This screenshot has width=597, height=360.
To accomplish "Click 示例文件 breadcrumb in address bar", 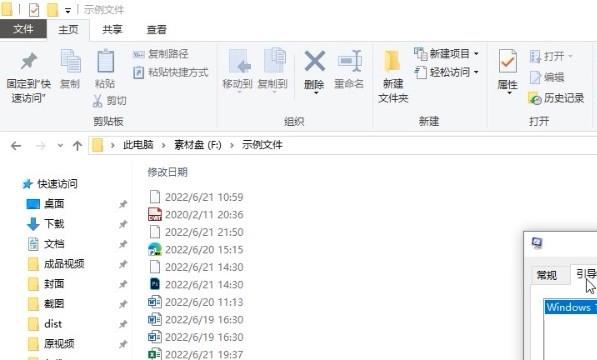I will click(262, 145).
